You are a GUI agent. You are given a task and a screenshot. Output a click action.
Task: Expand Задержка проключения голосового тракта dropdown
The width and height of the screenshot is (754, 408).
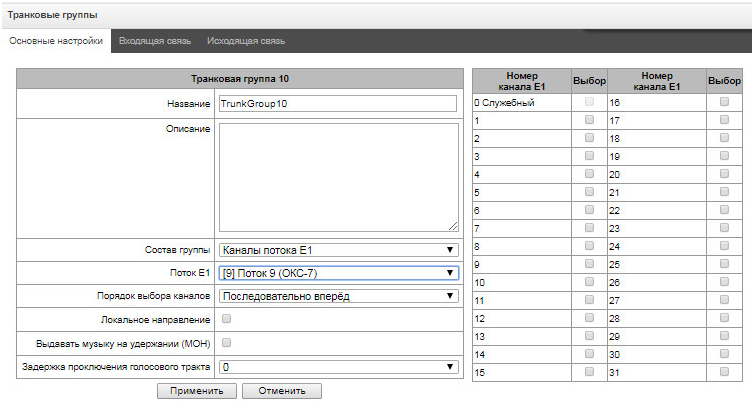coord(337,367)
